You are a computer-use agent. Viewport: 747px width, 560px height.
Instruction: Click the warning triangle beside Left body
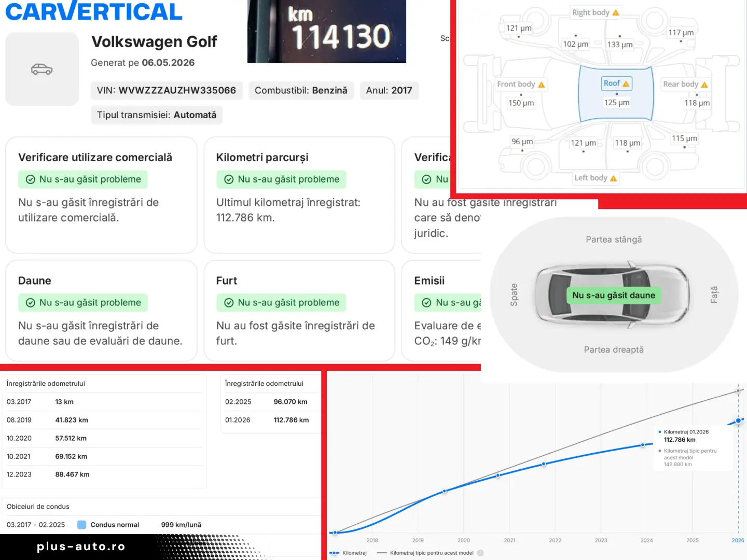pos(614,178)
